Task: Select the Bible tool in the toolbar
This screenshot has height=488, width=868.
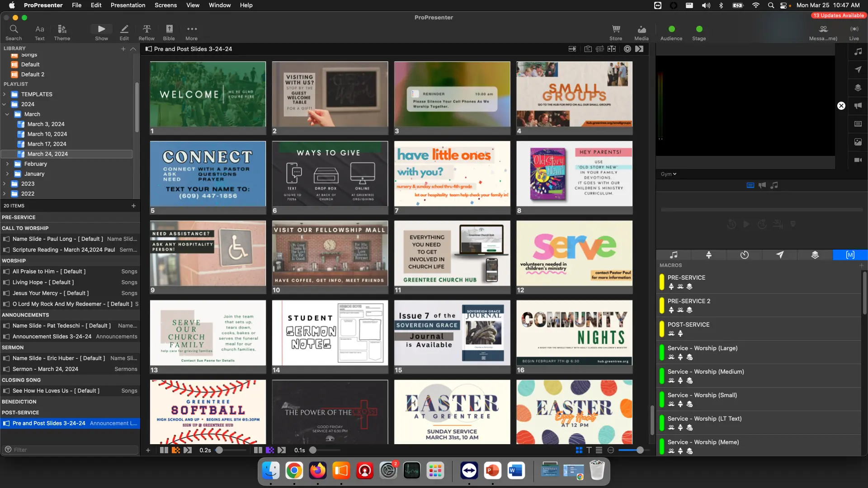Action: pyautogui.click(x=169, y=32)
